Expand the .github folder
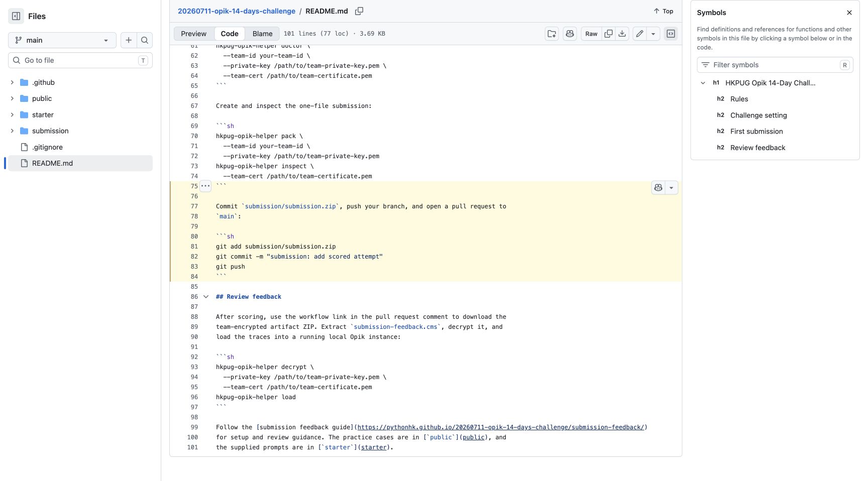Viewport: 868px width, 481px height. point(12,82)
